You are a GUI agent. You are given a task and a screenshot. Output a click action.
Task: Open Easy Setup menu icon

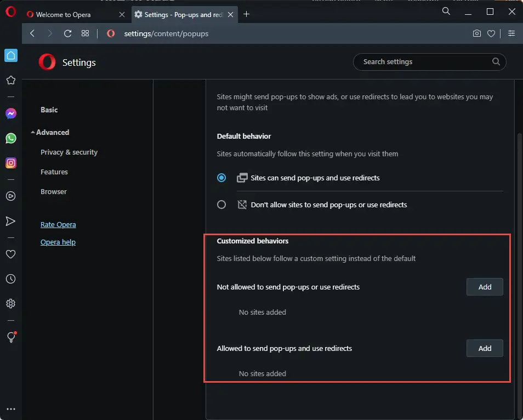(x=511, y=33)
